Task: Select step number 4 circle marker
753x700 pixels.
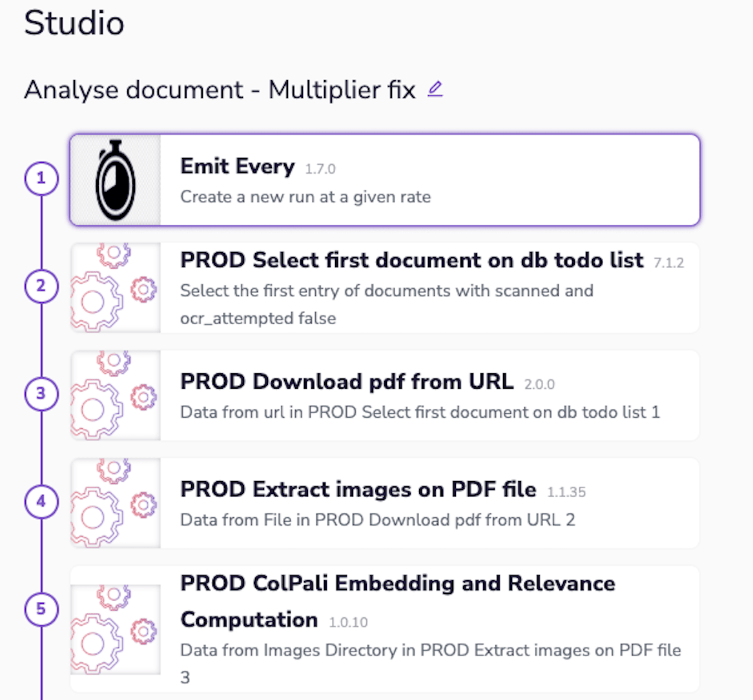Action: coord(41,501)
